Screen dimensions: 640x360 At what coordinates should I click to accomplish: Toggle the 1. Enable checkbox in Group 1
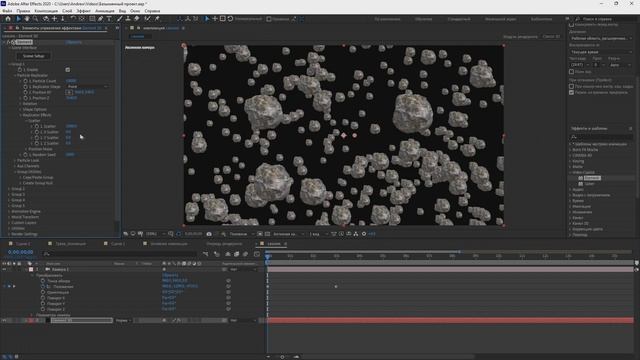coord(68,70)
